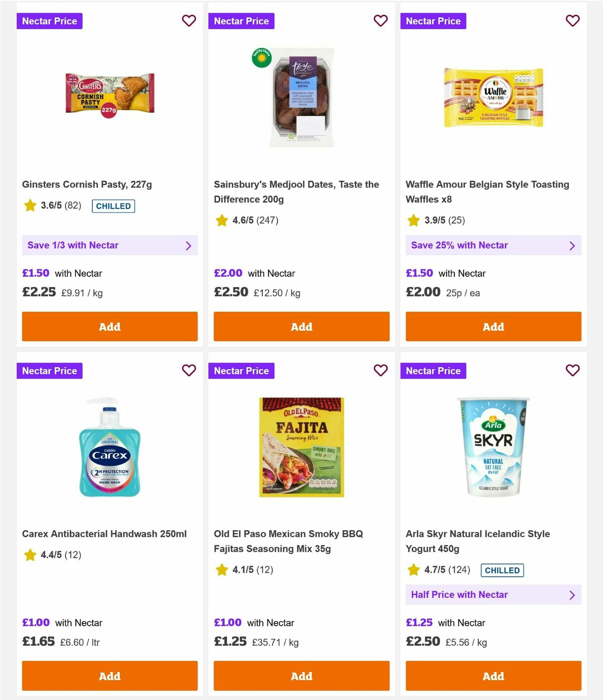
Task: Click the Nectar Price badge on the pasty
Action: pyautogui.click(x=50, y=21)
